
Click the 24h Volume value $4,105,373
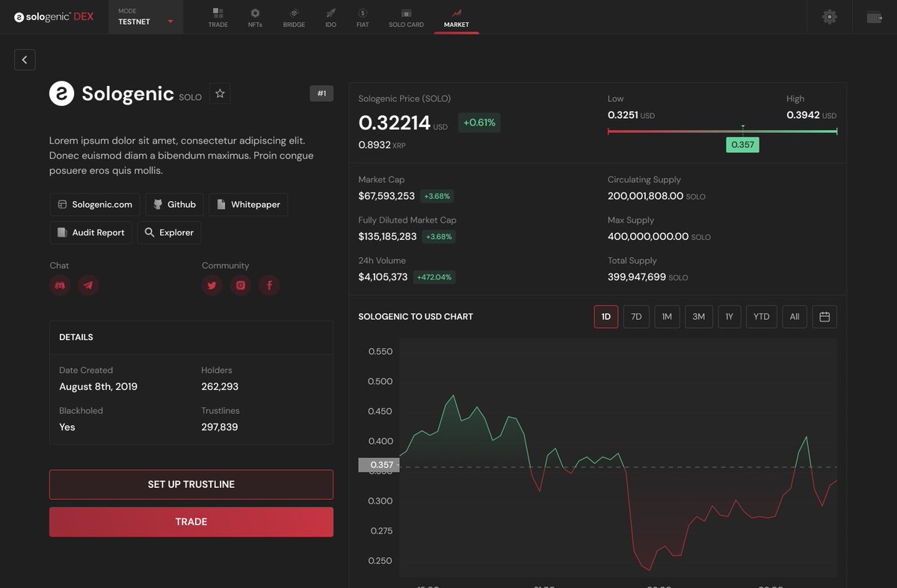[x=383, y=276]
